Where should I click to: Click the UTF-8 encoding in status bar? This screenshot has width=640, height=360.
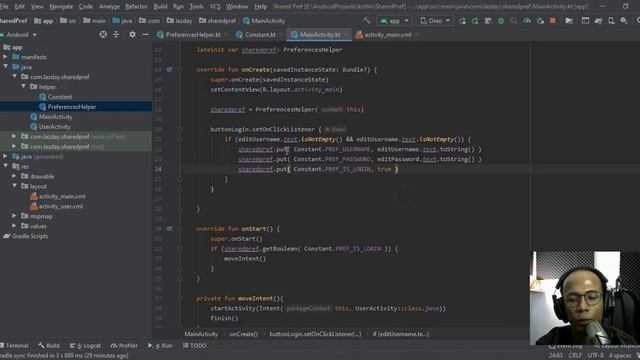coord(596,356)
